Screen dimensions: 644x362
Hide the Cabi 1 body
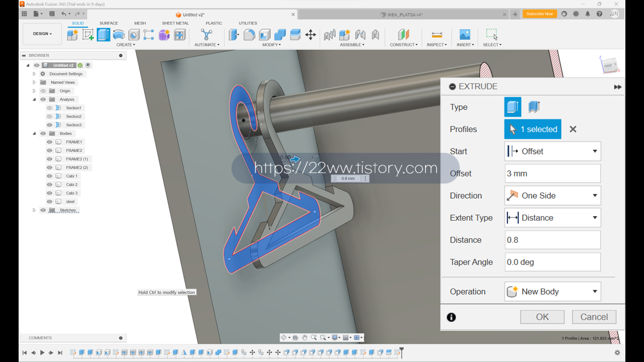coord(49,176)
